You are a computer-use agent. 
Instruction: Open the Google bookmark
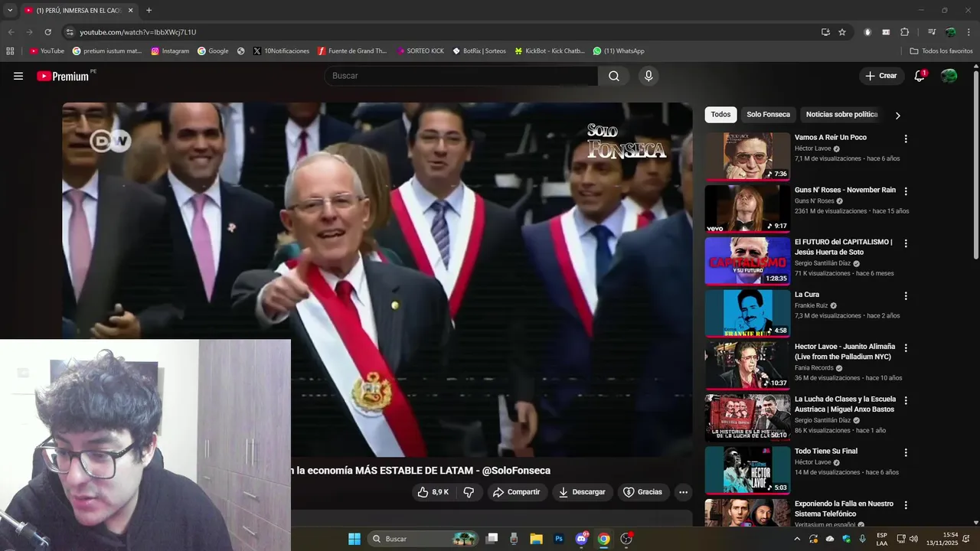(213, 51)
